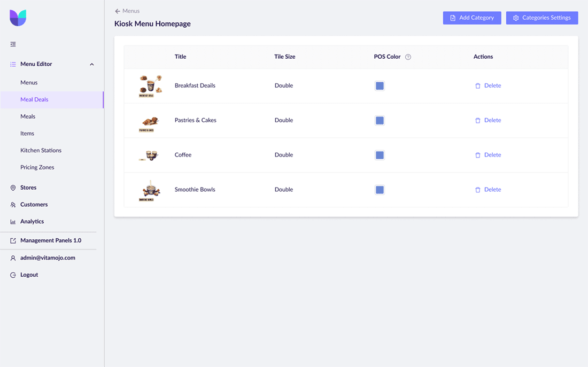Image resolution: width=588 pixels, height=367 pixels.
Task: Pick the POS color swatch for Coffee
Action: [x=380, y=155]
